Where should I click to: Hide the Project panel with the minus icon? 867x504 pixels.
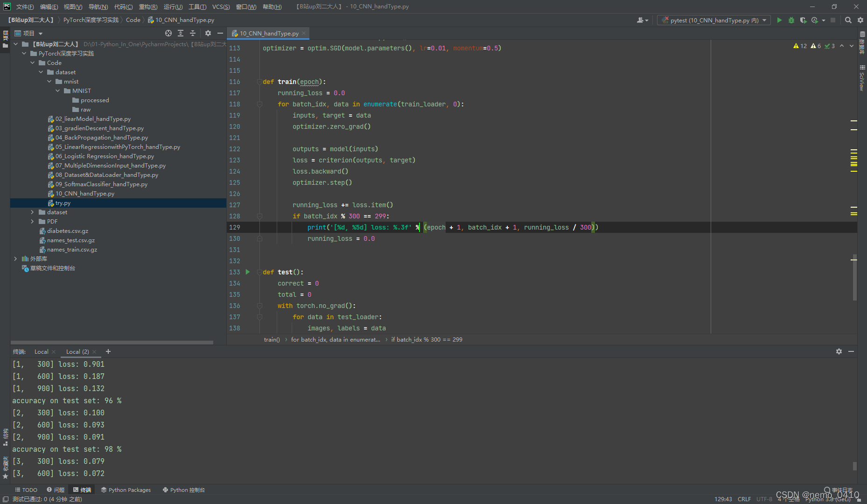coord(220,33)
